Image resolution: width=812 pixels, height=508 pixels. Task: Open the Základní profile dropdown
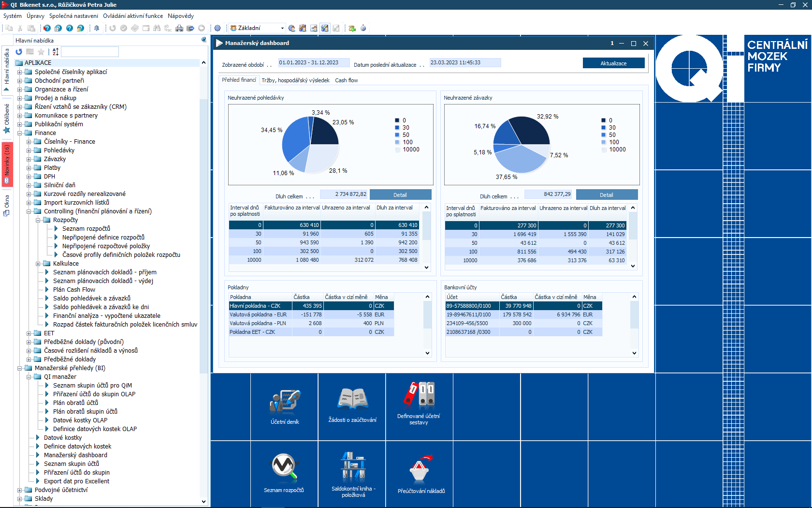click(282, 28)
